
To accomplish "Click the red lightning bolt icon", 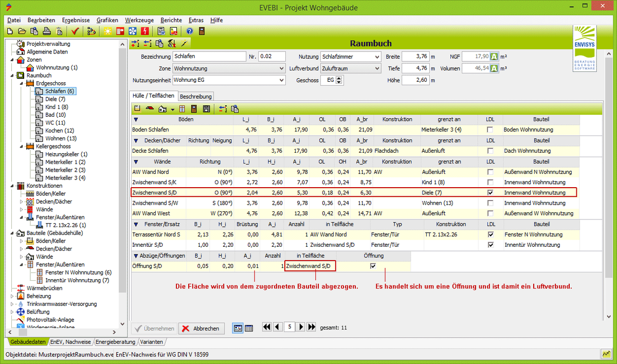I will tap(144, 31).
